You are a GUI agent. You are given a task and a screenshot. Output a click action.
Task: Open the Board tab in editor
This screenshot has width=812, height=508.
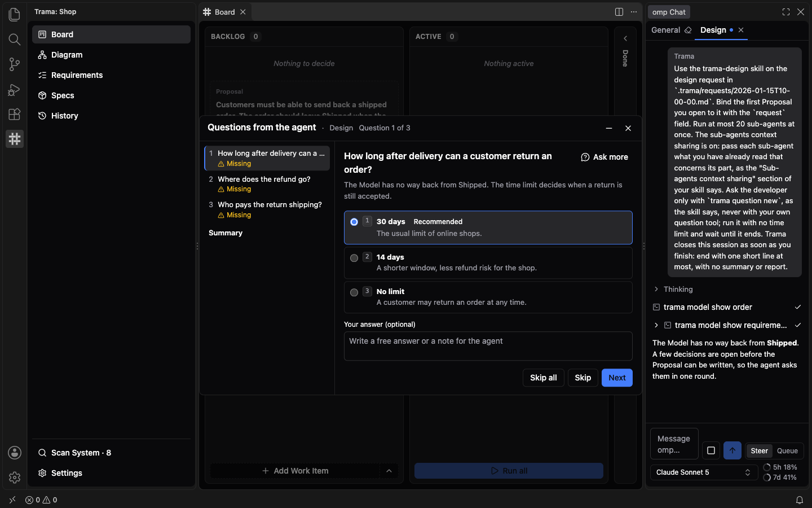(225, 12)
